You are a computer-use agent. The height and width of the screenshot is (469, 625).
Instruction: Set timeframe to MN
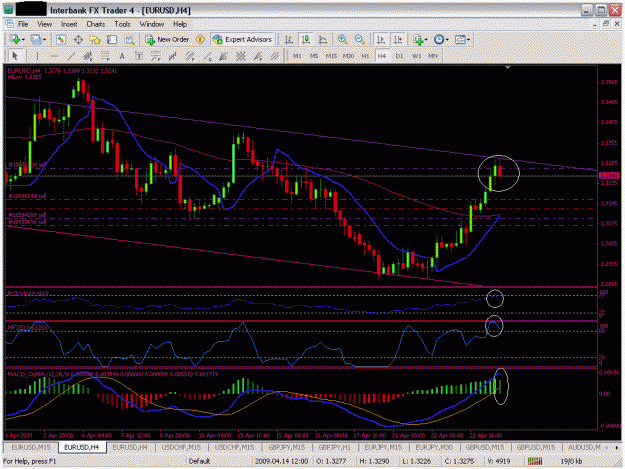click(x=433, y=56)
